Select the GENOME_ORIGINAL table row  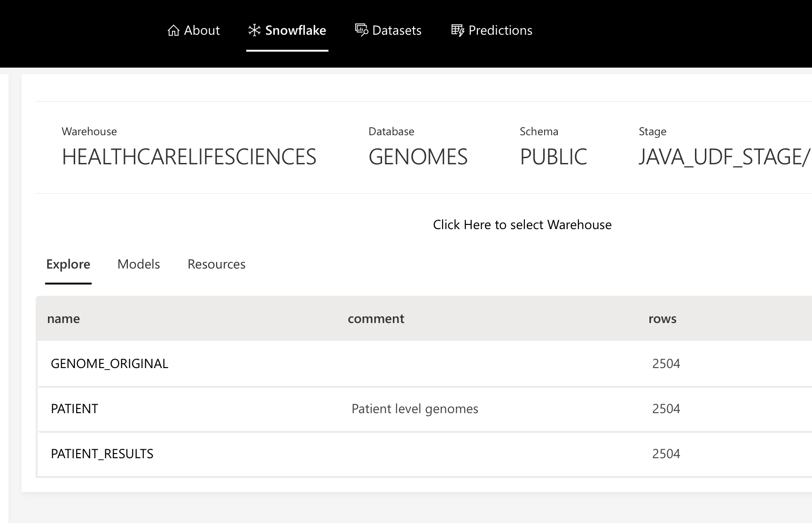[x=425, y=364]
